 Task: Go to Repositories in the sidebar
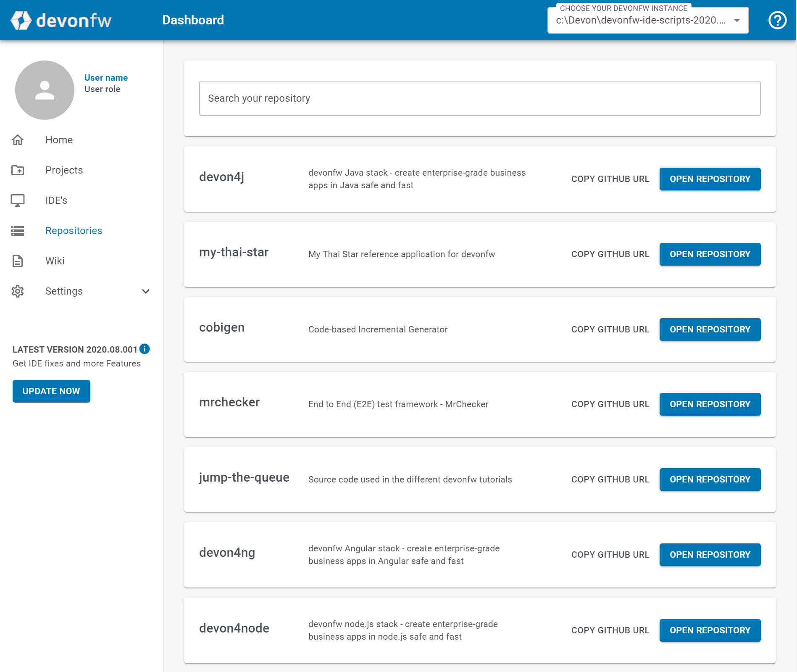[74, 231]
